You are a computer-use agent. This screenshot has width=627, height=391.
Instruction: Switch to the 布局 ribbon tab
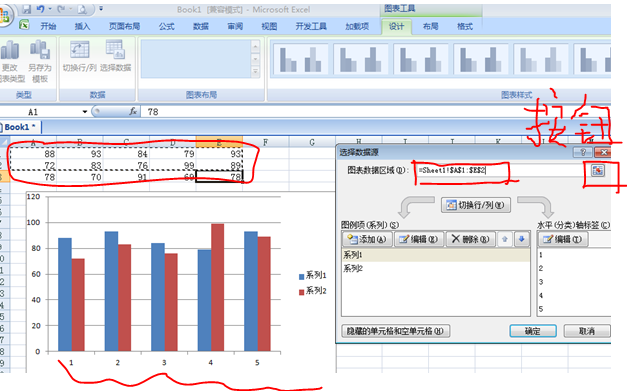pyautogui.click(x=431, y=26)
